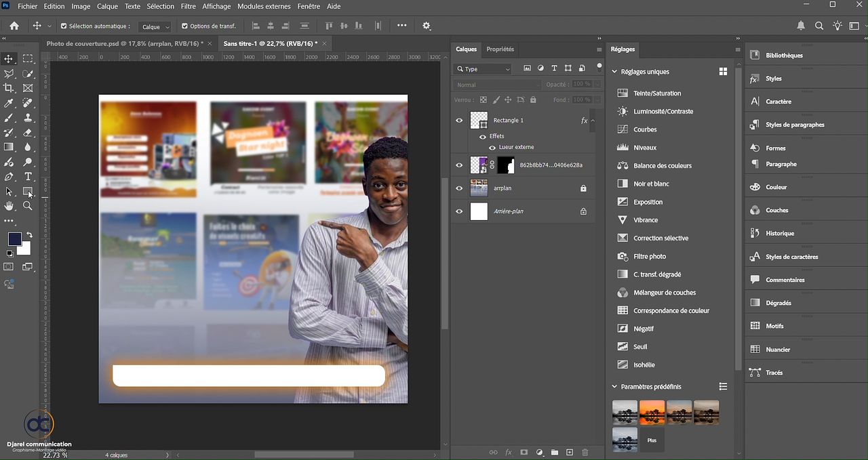Viewport: 868px width, 460px height.
Task: Select the Hand tool
Action: 9,206
